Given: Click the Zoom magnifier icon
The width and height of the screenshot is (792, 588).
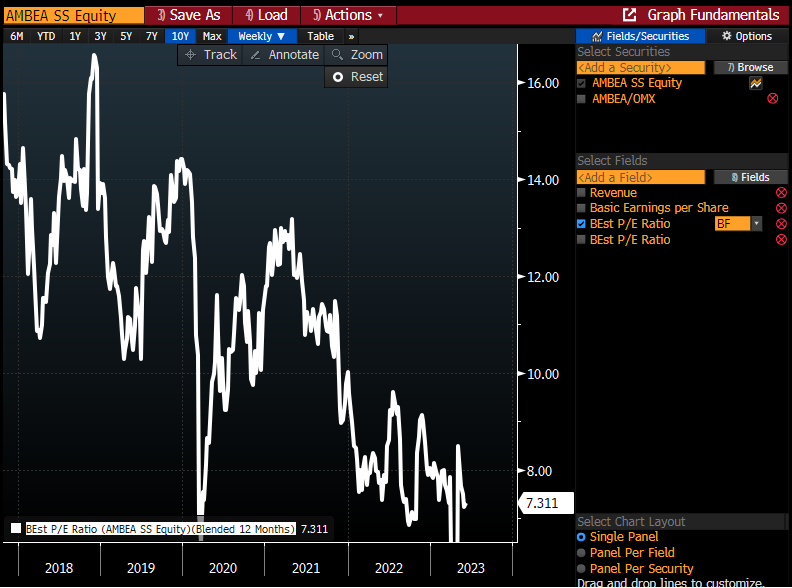Looking at the screenshot, I should 337,55.
